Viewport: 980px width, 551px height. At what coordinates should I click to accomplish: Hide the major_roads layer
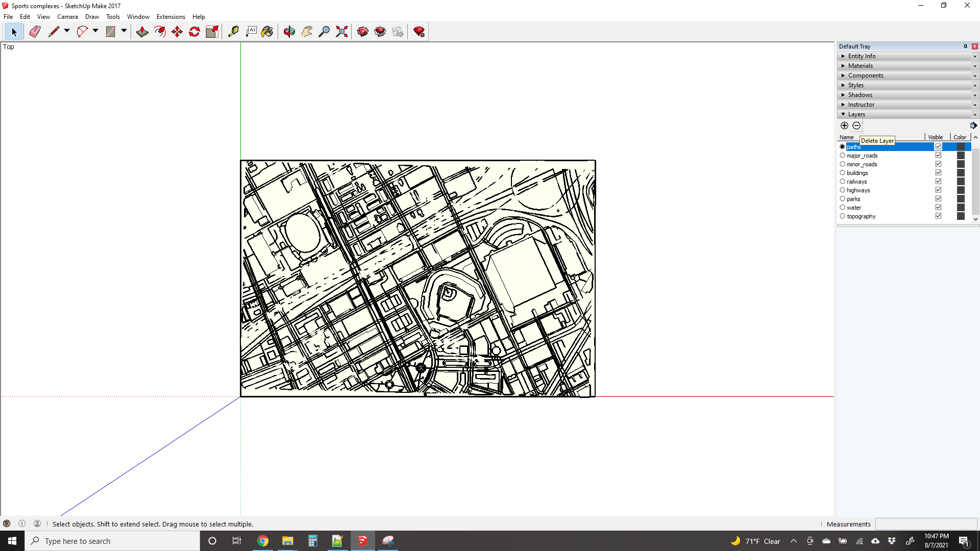pyautogui.click(x=938, y=156)
